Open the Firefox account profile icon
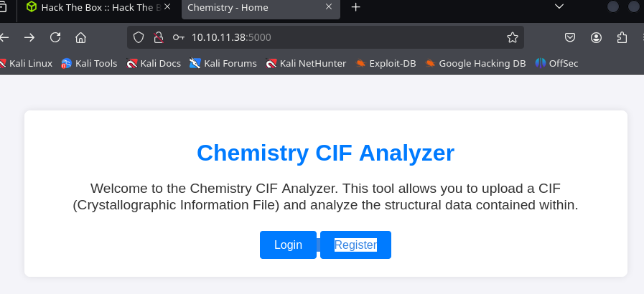 tap(596, 37)
